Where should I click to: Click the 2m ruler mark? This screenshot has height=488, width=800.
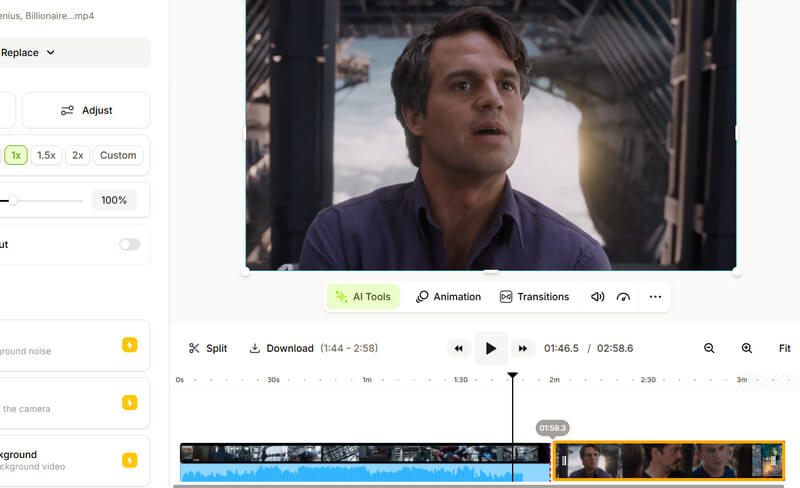tap(555, 380)
